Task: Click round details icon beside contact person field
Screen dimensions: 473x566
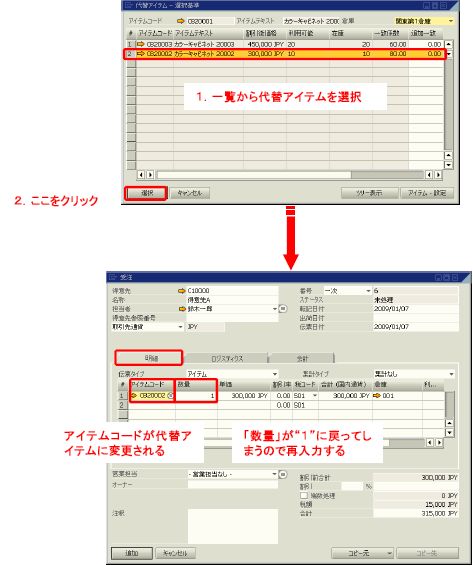Action: click(x=283, y=309)
